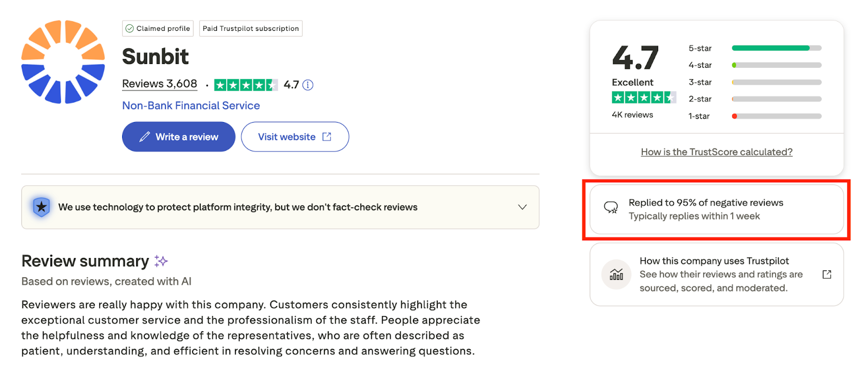868x366 pixels.
Task: Open the Reviews 3,608 link
Action: click(159, 84)
